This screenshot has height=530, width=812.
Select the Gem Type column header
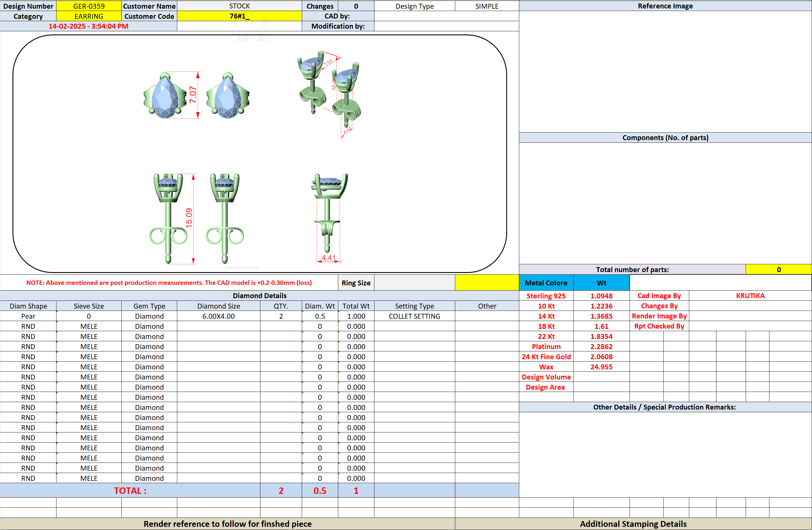coord(149,306)
